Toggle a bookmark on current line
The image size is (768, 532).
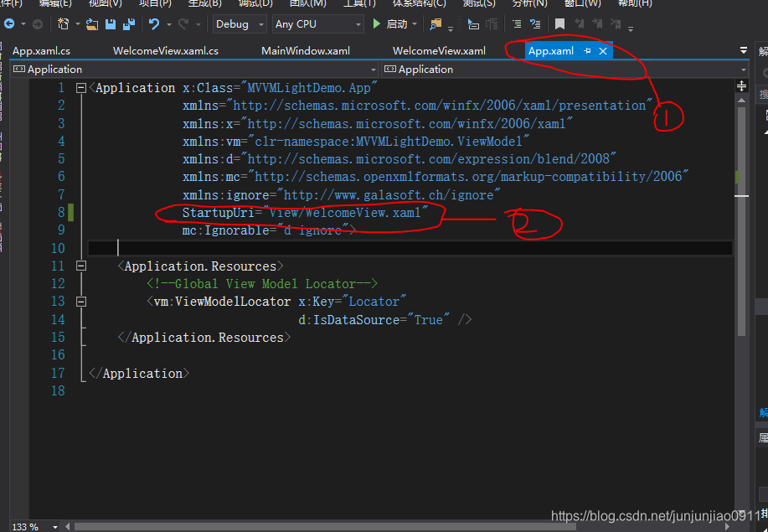tap(559, 23)
